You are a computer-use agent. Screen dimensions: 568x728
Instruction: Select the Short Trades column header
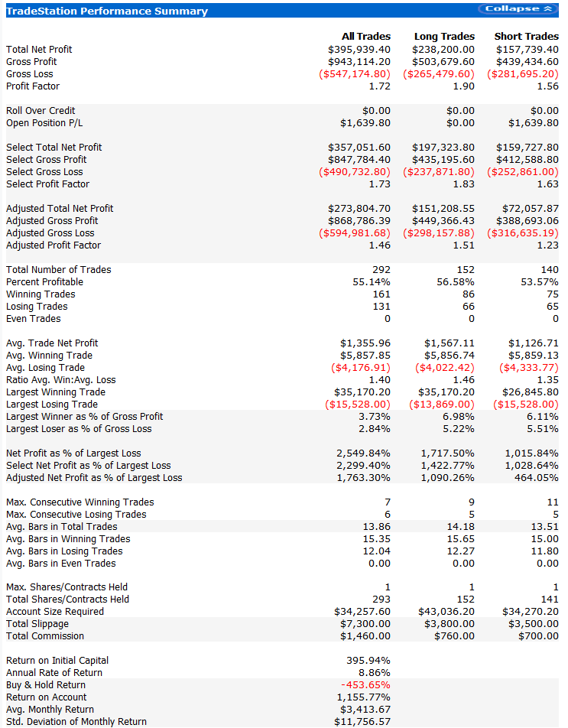[x=526, y=36]
